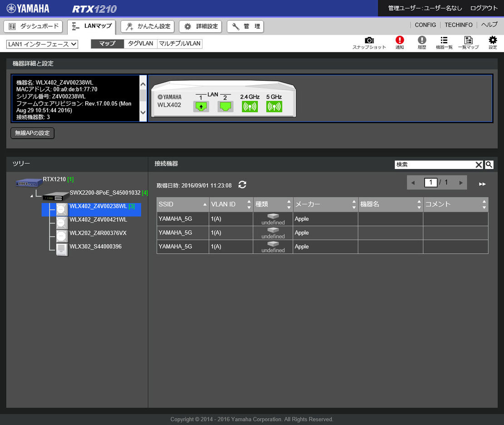Open the TECHINFO link

458,25
